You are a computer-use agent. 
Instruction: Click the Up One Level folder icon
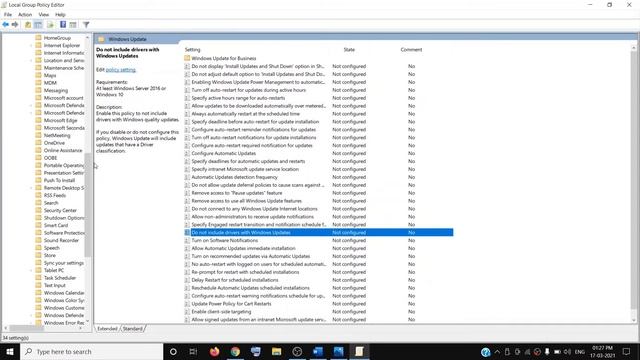(x=28, y=24)
